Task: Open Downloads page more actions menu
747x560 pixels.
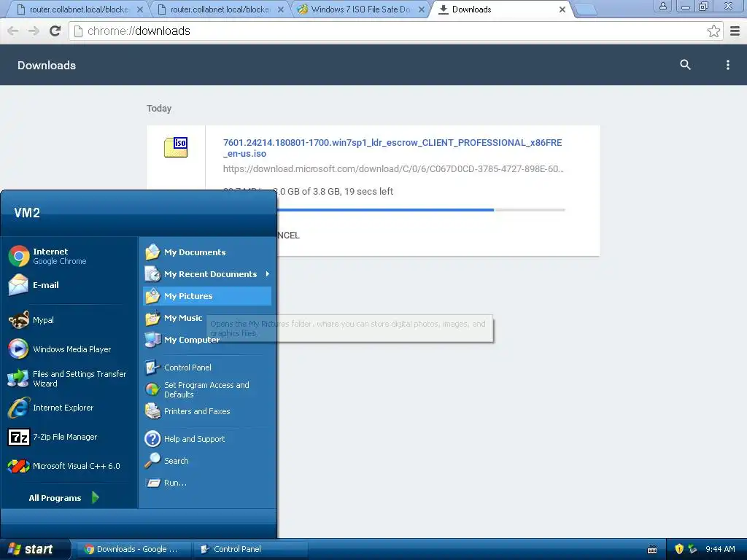Action: (x=727, y=65)
